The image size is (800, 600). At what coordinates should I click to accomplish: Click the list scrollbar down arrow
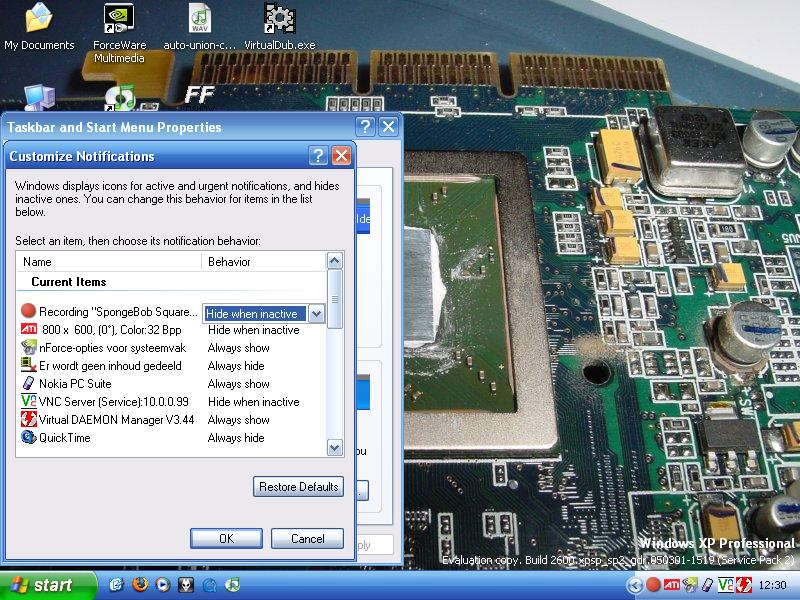point(334,448)
